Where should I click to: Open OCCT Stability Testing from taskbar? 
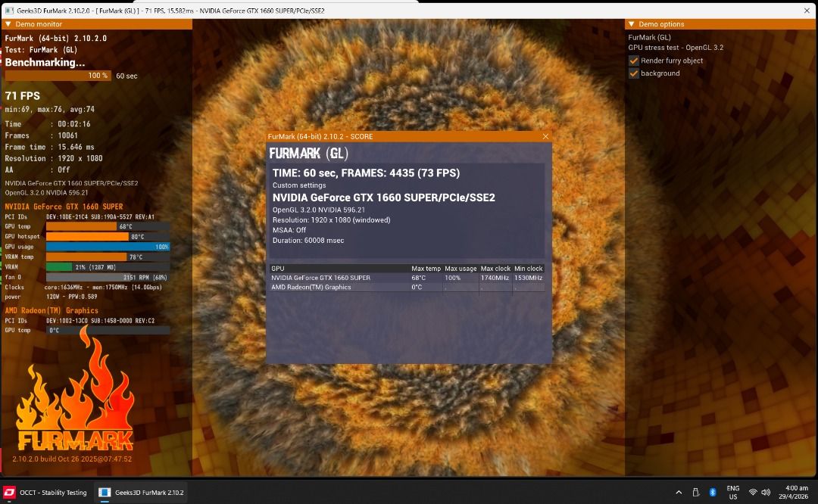coord(46,493)
